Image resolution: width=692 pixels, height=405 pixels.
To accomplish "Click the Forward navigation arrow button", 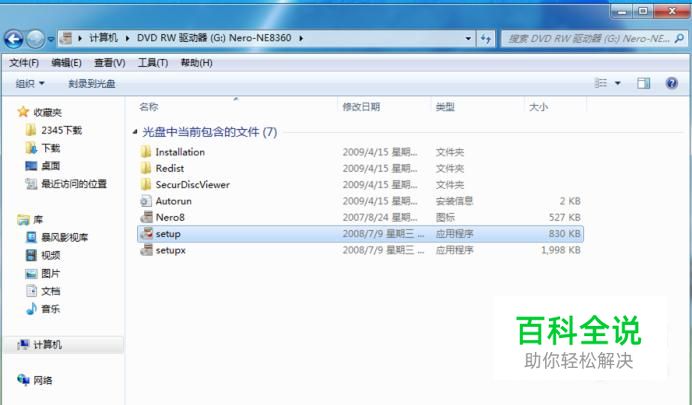I will (35, 39).
